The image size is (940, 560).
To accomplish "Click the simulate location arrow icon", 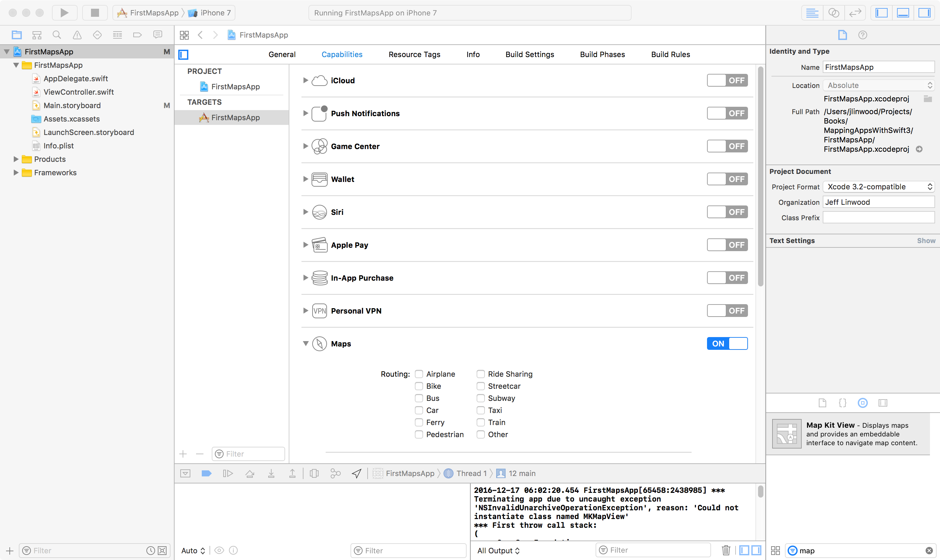I will [x=357, y=473].
